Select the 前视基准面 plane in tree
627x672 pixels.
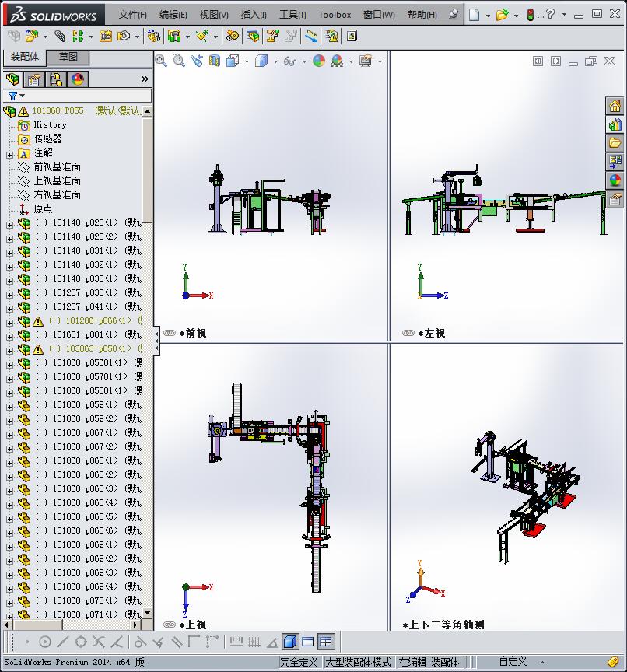tap(57, 166)
